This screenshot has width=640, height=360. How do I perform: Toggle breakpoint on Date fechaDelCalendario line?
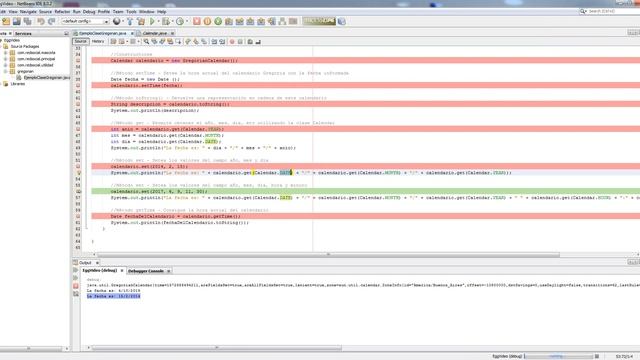[78, 216]
